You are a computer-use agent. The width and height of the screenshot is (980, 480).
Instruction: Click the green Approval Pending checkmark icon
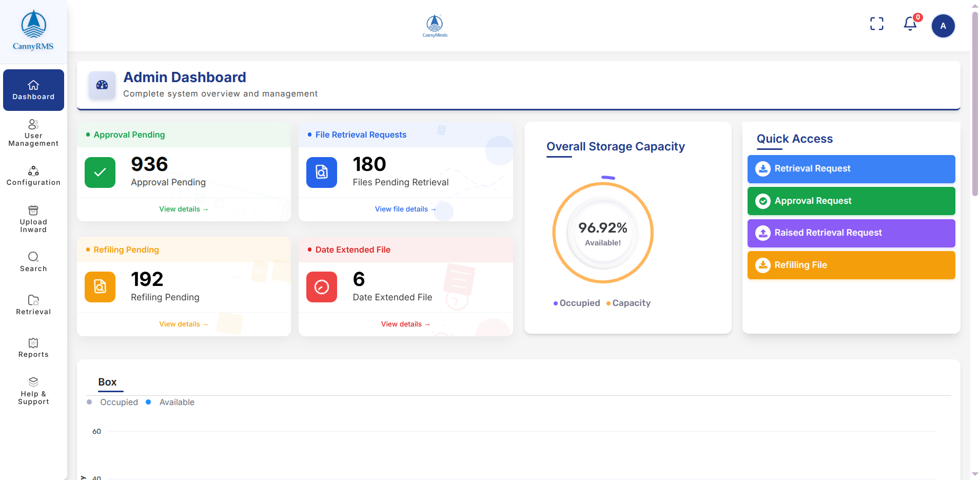(x=100, y=172)
